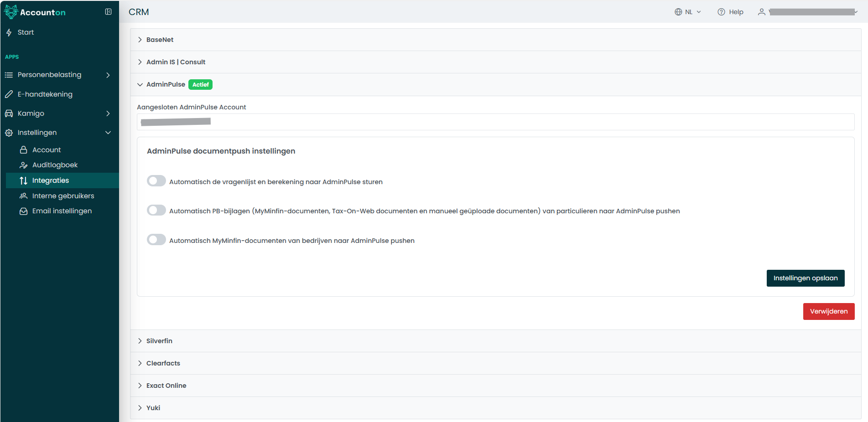Click the Kamigo car icon

(x=9, y=113)
